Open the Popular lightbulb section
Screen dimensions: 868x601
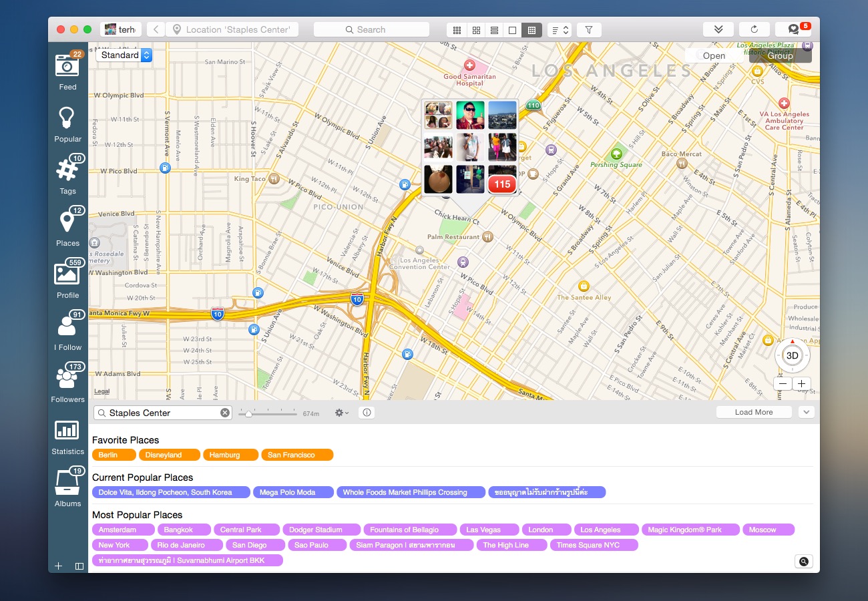[67, 124]
